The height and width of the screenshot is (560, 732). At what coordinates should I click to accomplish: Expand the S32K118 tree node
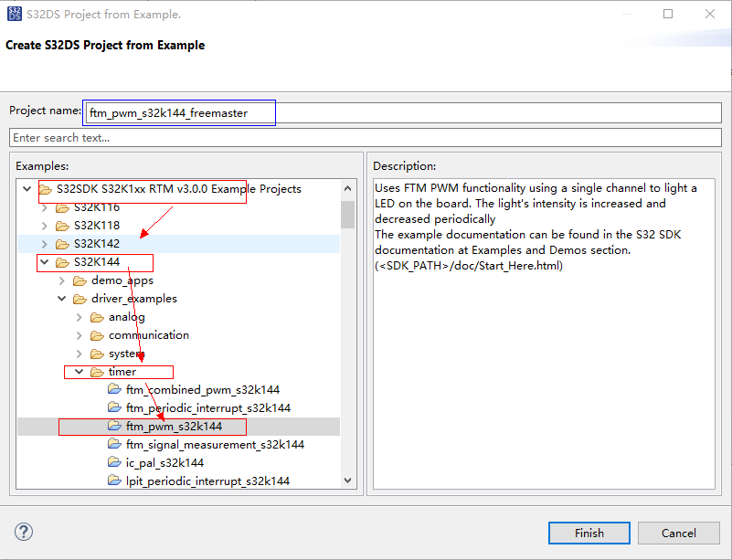[45, 226]
